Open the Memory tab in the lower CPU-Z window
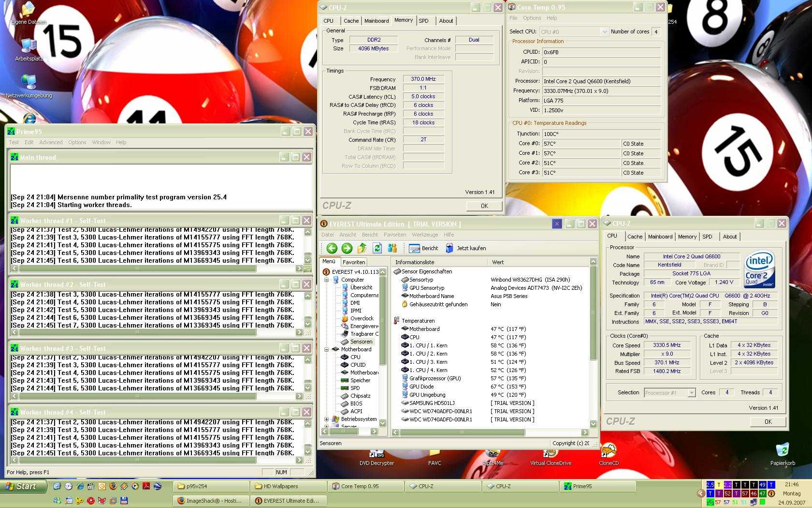This screenshot has height=508, width=812. pos(687,237)
